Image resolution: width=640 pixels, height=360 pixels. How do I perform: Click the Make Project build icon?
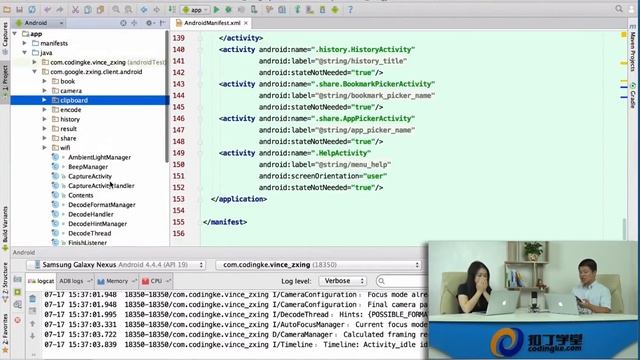[172, 9]
